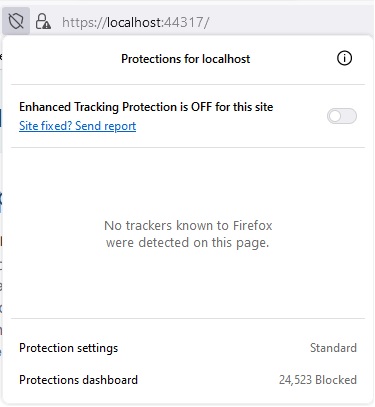Click the "Protection settings" label text
This screenshot has height=407, width=375.
pyautogui.click(x=69, y=348)
